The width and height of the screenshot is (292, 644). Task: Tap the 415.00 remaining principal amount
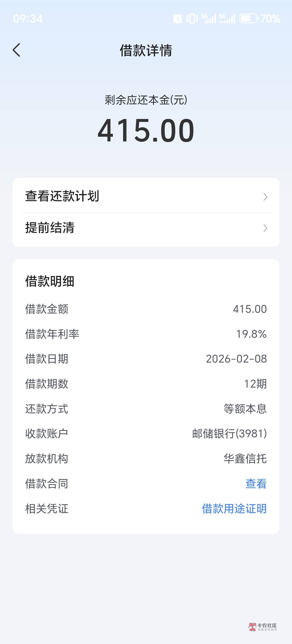(146, 130)
